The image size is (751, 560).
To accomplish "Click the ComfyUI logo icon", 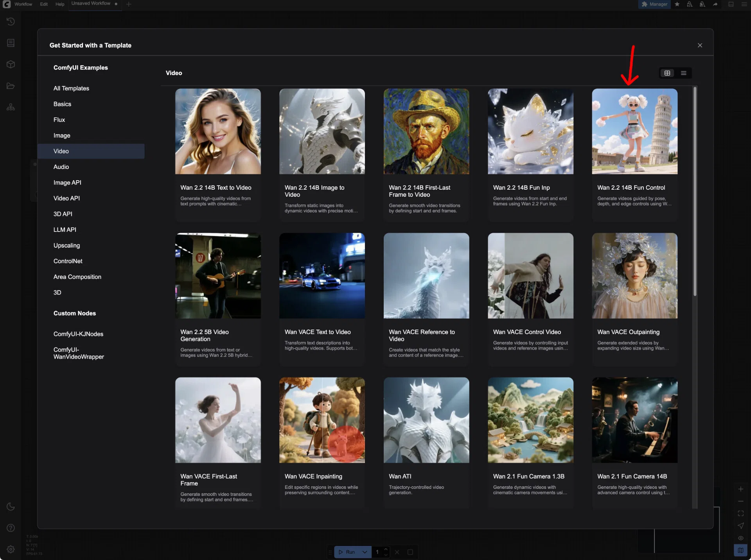I will click(7, 4).
